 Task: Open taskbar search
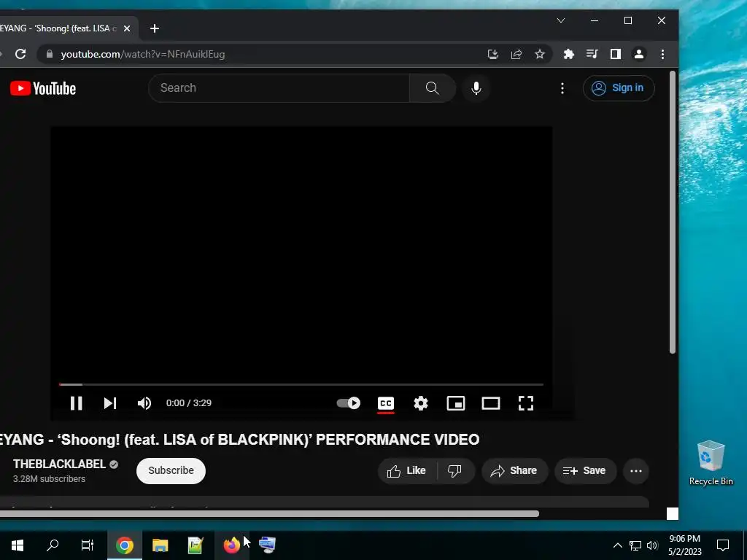tap(53, 545)
